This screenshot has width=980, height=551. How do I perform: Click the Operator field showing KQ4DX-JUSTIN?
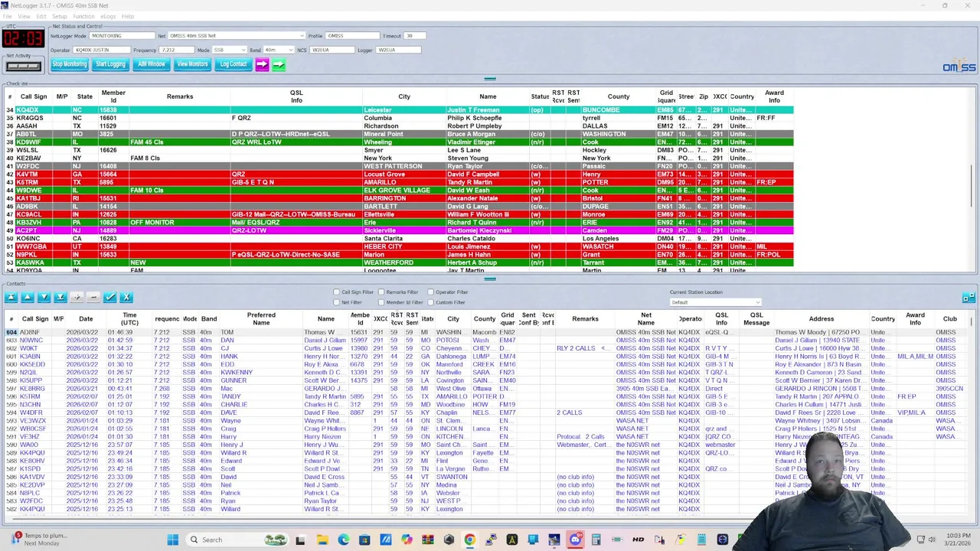(103, 50)
